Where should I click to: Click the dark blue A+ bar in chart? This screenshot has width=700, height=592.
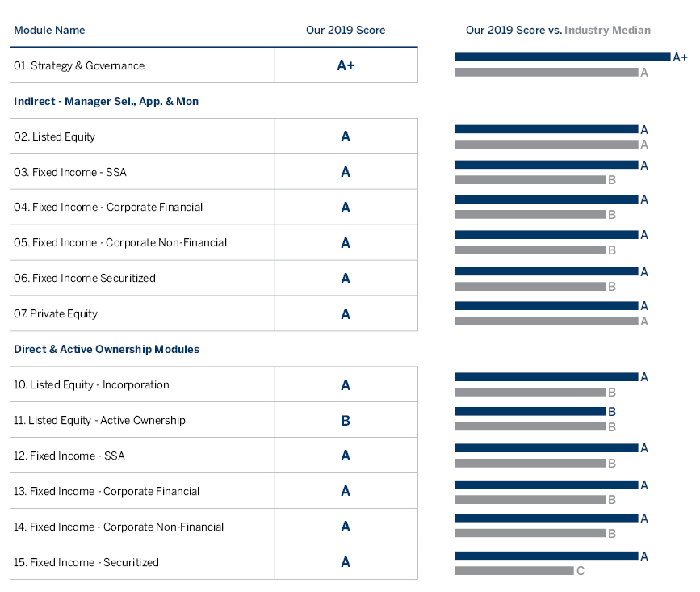tap(562, 57)
